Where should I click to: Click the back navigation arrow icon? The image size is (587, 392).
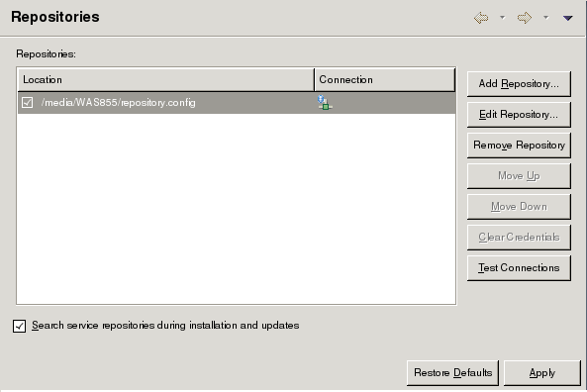[481, 18]
